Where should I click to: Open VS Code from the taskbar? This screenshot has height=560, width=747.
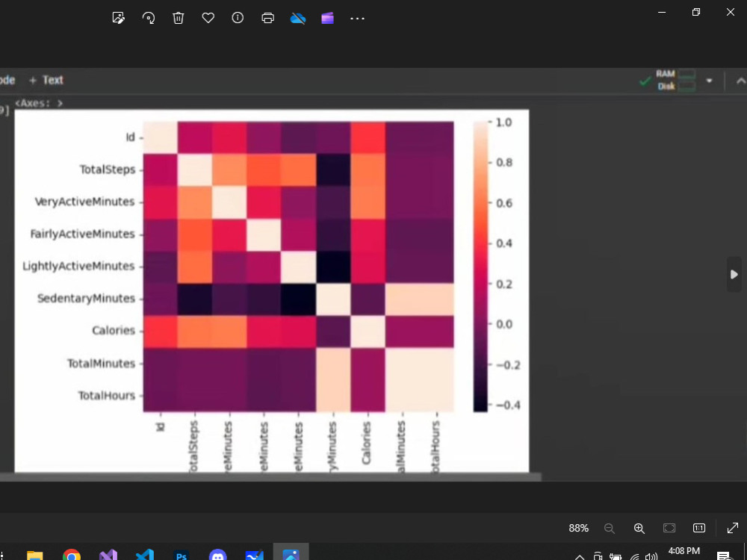click(x=145, y=556)
